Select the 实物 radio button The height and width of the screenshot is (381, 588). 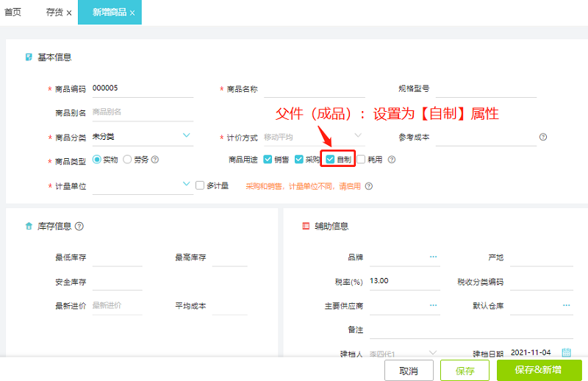pyautogui.click(x=97, y=160)
